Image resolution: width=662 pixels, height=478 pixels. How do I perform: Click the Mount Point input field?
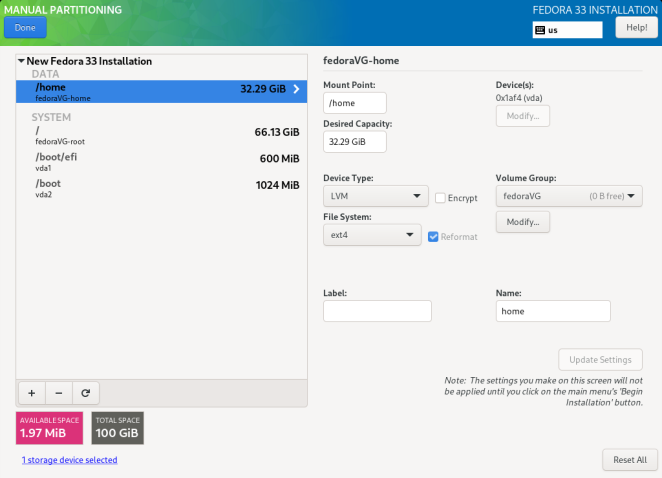(x=355, y=103)
